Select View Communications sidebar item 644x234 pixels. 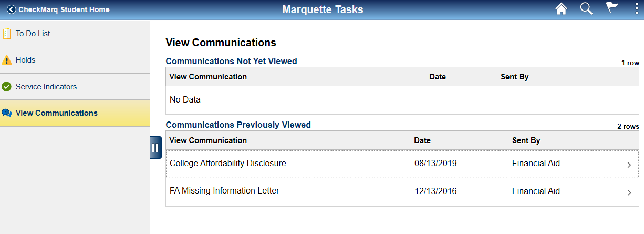(x=56, y=113)
